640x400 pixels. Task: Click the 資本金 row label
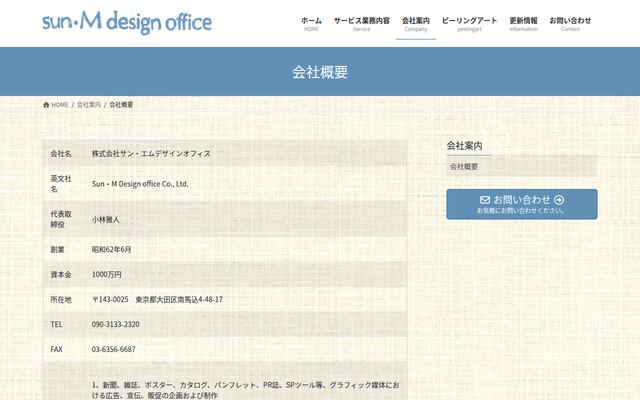(x=61, y=275)
